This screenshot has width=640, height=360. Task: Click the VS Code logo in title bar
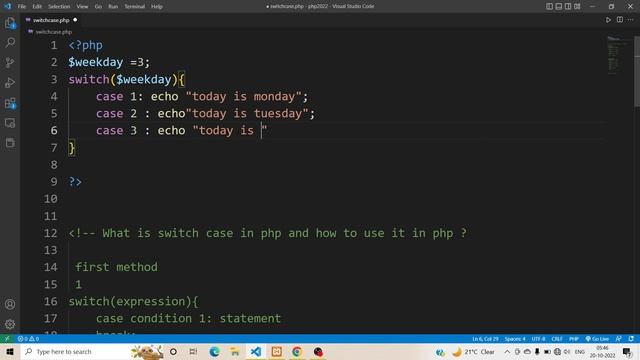(x=7, y=6)
